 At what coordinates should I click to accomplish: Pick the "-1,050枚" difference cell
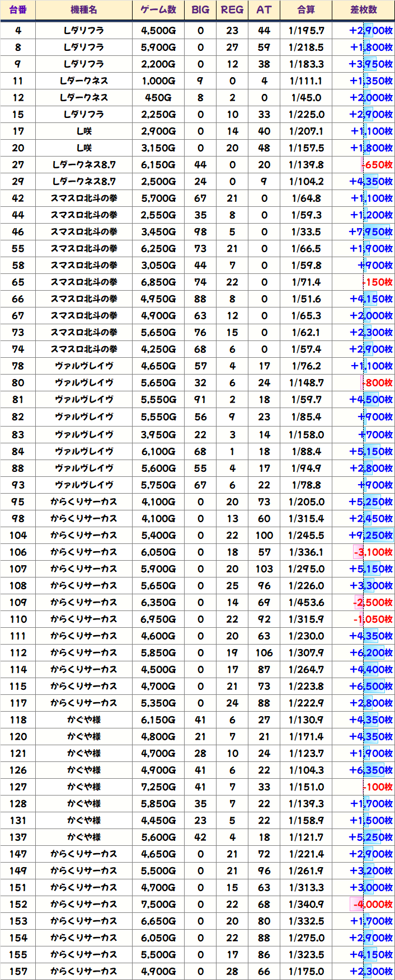coord(364,619)
